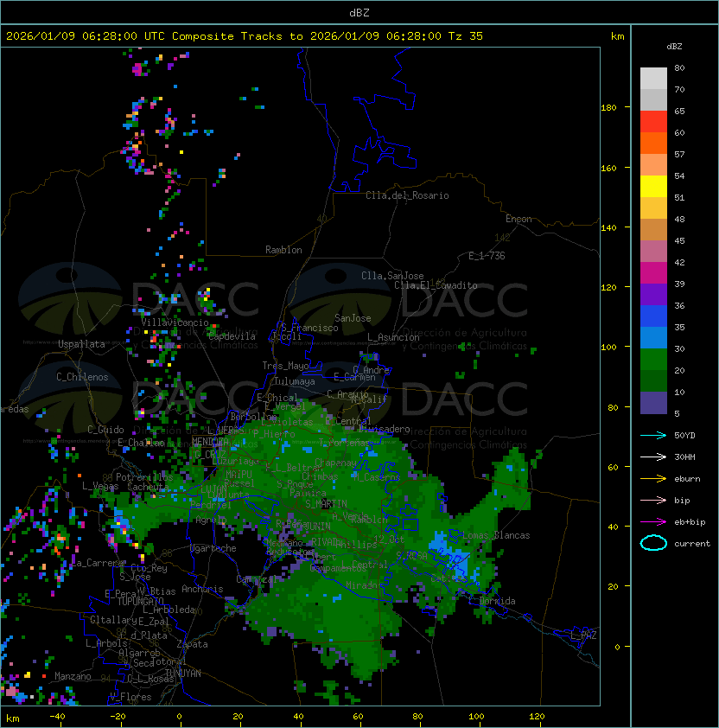This screenshot has height=728, width=719.
Task: Click the 'eb+bip' legend label
Action: (690, 522)
